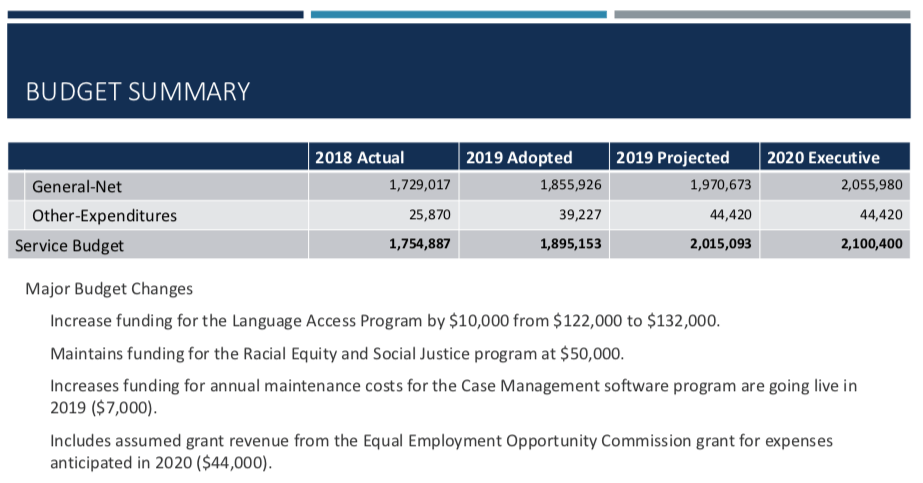Click the Racial Equity and Social Justice line
Viewport: 923px width, 483px height.
tap(337, 354)
